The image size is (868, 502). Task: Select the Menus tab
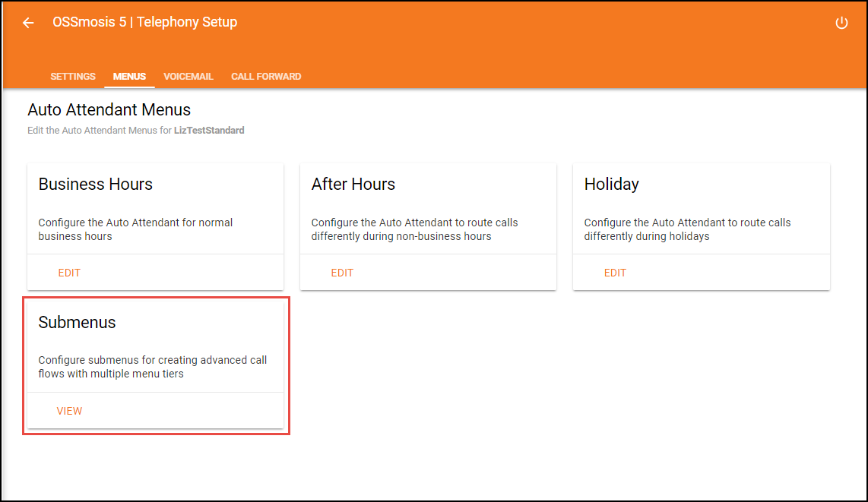tap(129, 77)
